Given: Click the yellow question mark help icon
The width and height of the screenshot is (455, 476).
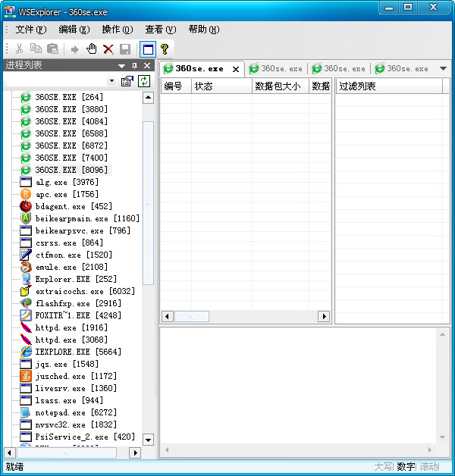Looking at the screenshot, I should pyautogui.click(x=165, y=49).
